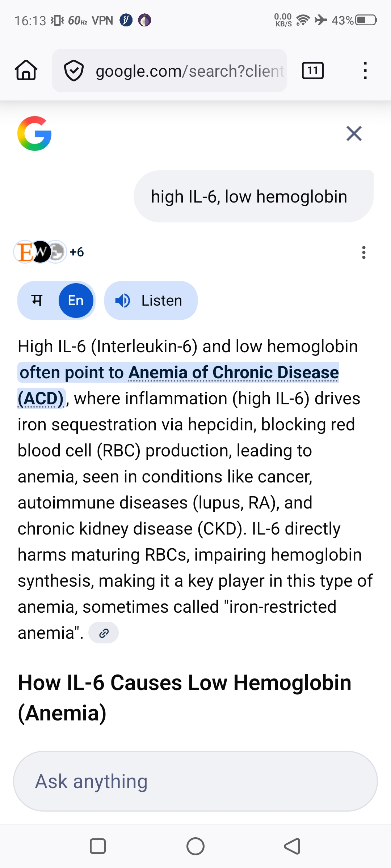
Task: Tap the link chip after the paragraph
Action: (x=104, y=633)
